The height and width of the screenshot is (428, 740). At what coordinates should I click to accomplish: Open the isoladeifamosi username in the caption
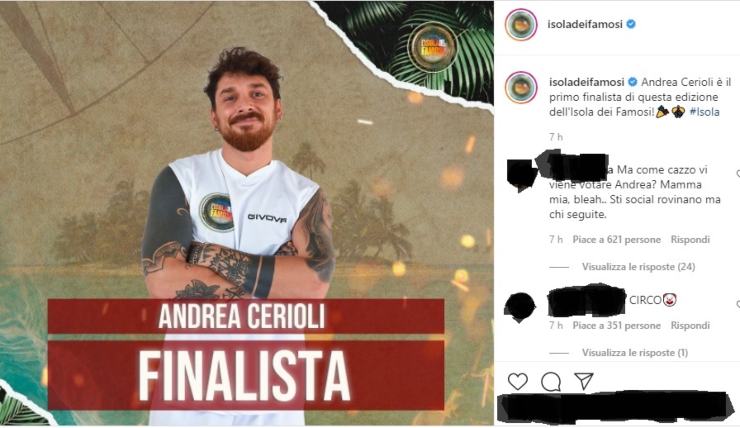[587, 82]
